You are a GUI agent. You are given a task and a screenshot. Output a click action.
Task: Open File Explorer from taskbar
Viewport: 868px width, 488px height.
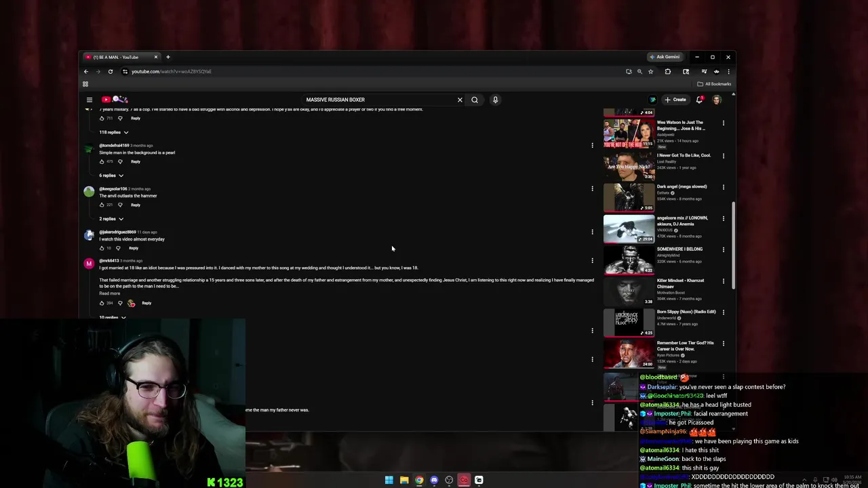tap(404, 480)
